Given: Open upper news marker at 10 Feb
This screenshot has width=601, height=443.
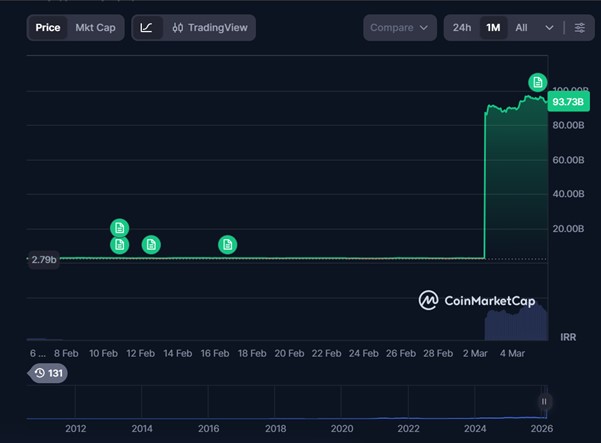Looking at the screenshot, I should click(119, 228).
